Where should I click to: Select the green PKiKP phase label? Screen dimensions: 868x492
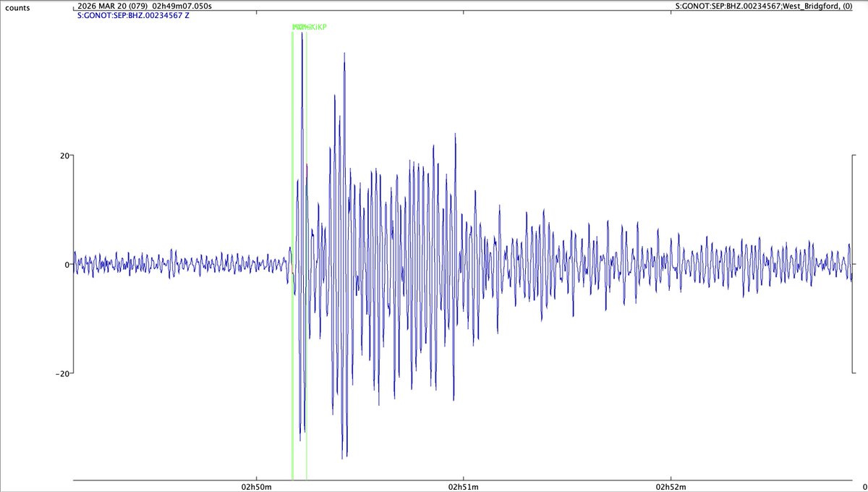[310, 27]
